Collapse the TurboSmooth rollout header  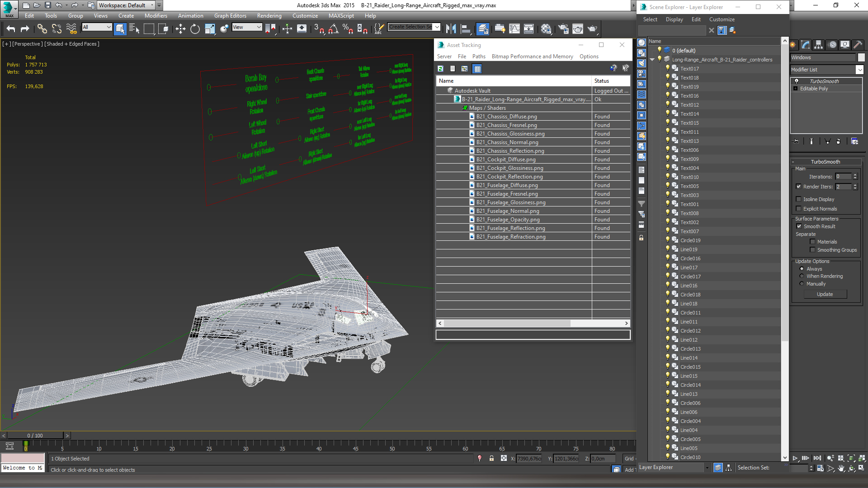826,162
